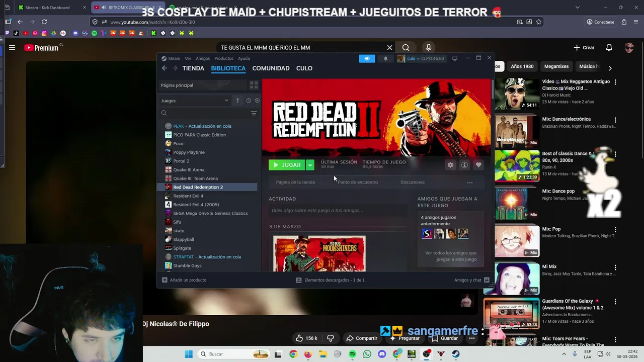This screenshot has height=362, width=644.
Task: Click the YouTube Compartir button
Action: [x=362, y=338]
